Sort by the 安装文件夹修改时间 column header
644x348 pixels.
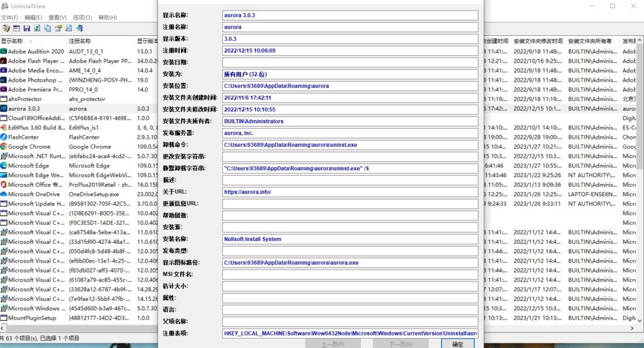[x=538, y=41]
